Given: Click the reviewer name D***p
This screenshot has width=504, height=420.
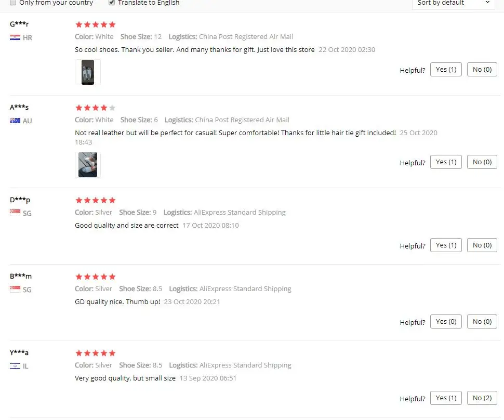Looking at the screenshot, I should (20, 200).
